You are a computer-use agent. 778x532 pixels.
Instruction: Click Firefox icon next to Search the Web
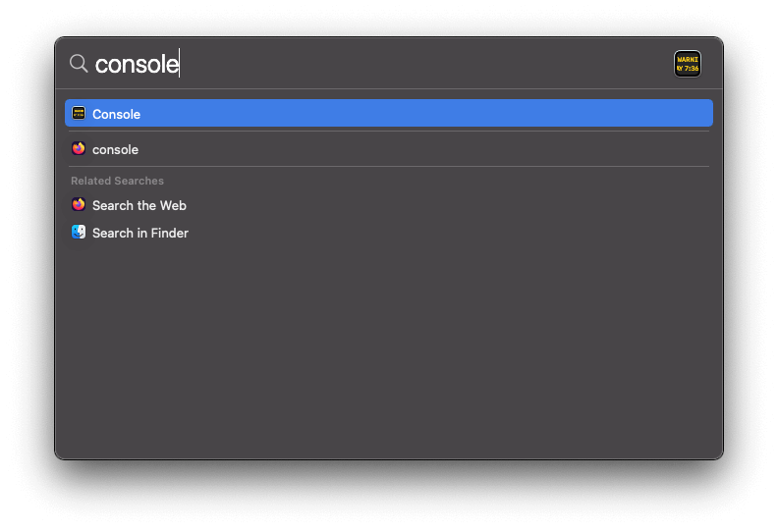(79, 205)
